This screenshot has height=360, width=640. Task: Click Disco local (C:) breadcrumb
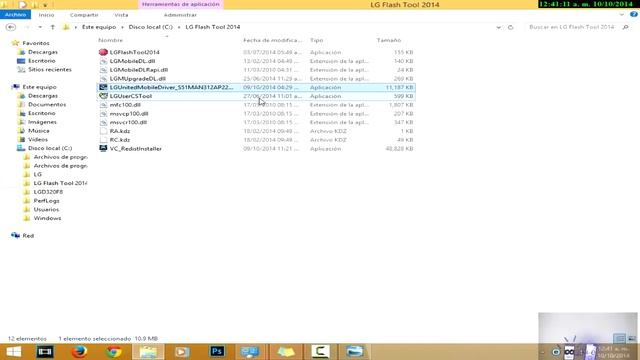[151, 27]
